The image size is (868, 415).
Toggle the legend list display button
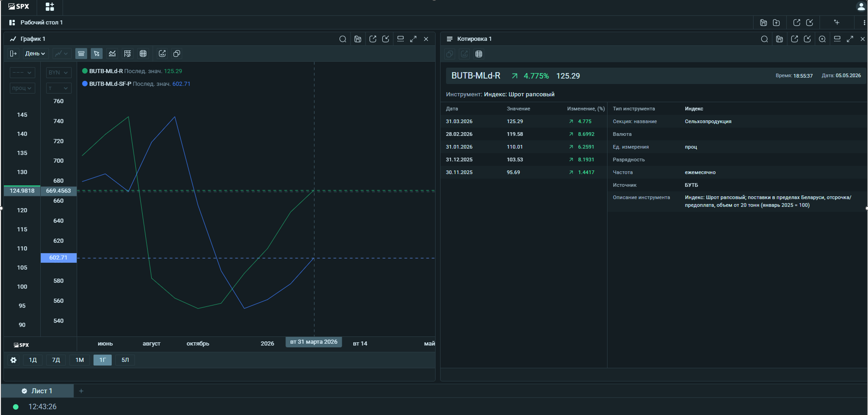pos(81,54)
